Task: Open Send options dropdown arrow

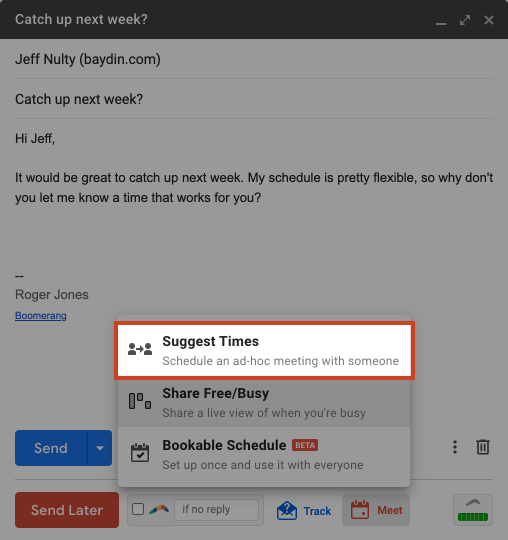Action: tap(100, 448)
